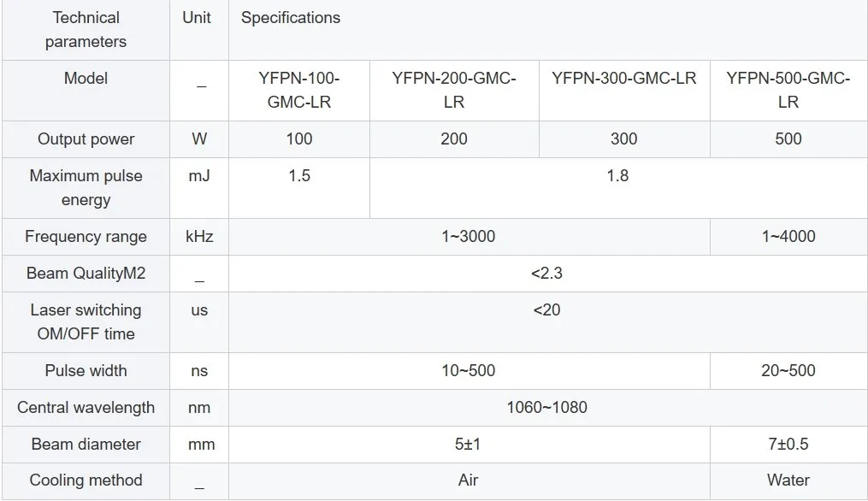Click the Water cooling method cell

tap(788, 480)
